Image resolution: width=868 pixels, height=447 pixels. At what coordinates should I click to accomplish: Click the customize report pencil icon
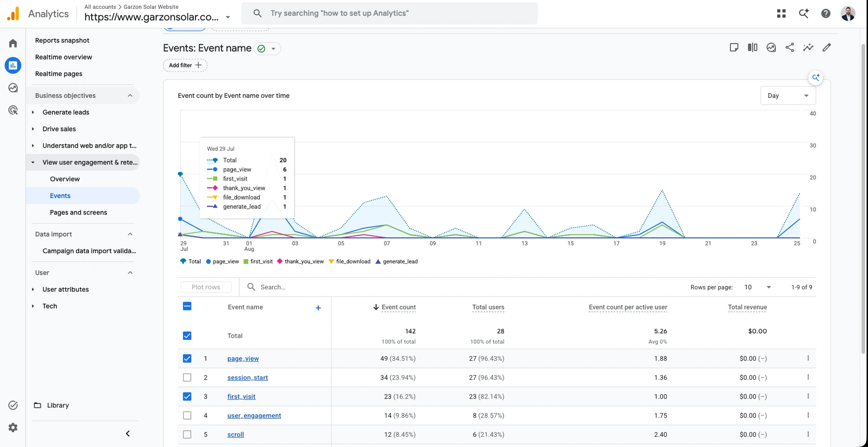click(827, 48)
